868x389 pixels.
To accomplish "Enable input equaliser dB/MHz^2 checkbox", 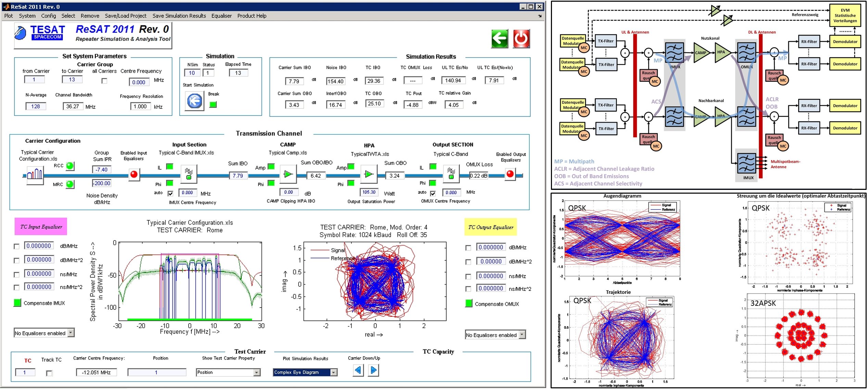I will 16,261.
